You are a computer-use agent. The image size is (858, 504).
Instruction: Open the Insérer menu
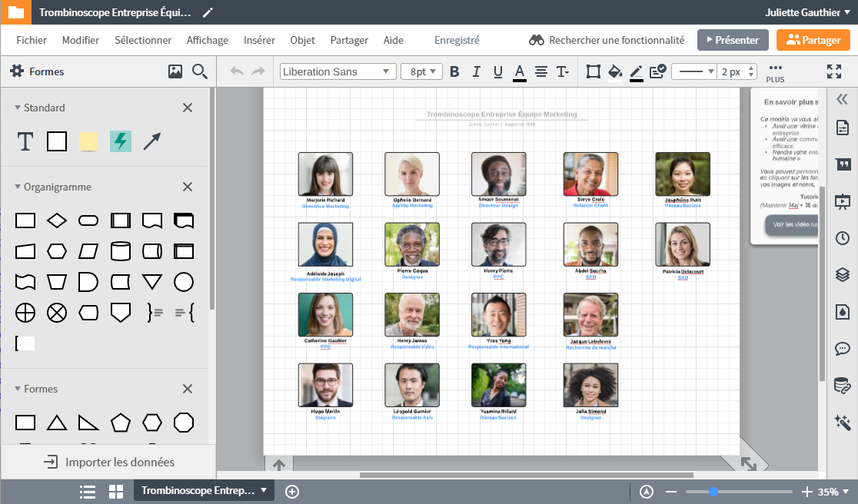[259, 40]
